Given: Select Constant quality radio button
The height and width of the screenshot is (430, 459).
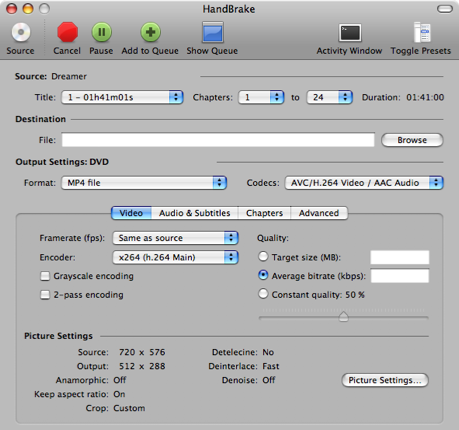Looking at the screenshot, I should pyautogui.click(x=263, y=294).
